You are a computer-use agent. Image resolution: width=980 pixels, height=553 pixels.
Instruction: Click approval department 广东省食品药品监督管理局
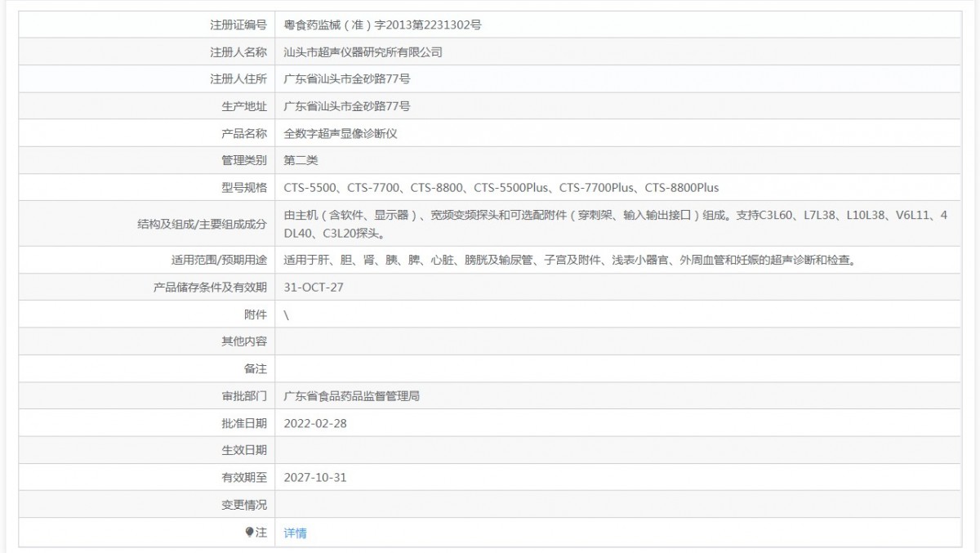(352, 395)
